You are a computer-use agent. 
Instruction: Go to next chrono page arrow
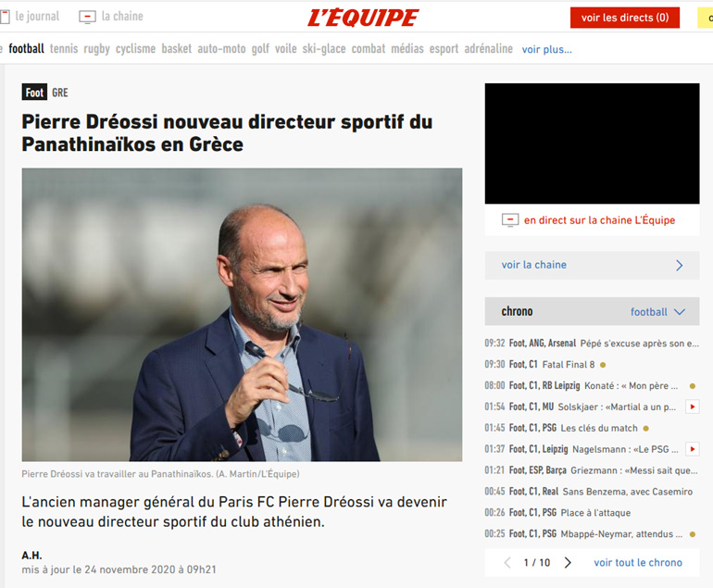568,562
